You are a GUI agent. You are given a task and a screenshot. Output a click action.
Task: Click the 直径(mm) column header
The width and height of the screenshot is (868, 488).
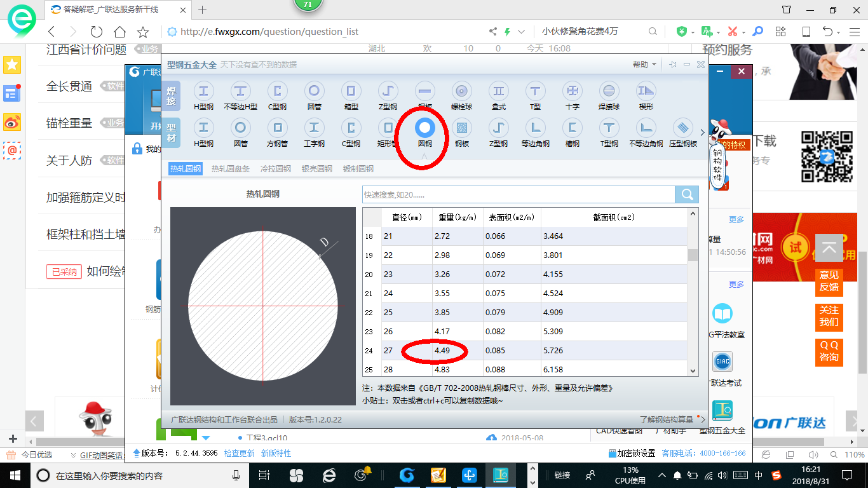pyautogui.click(x=407, y=217)
